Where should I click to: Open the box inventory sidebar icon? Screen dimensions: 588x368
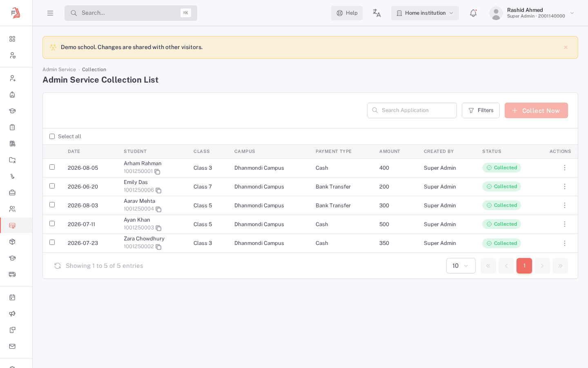coord(12,242)
